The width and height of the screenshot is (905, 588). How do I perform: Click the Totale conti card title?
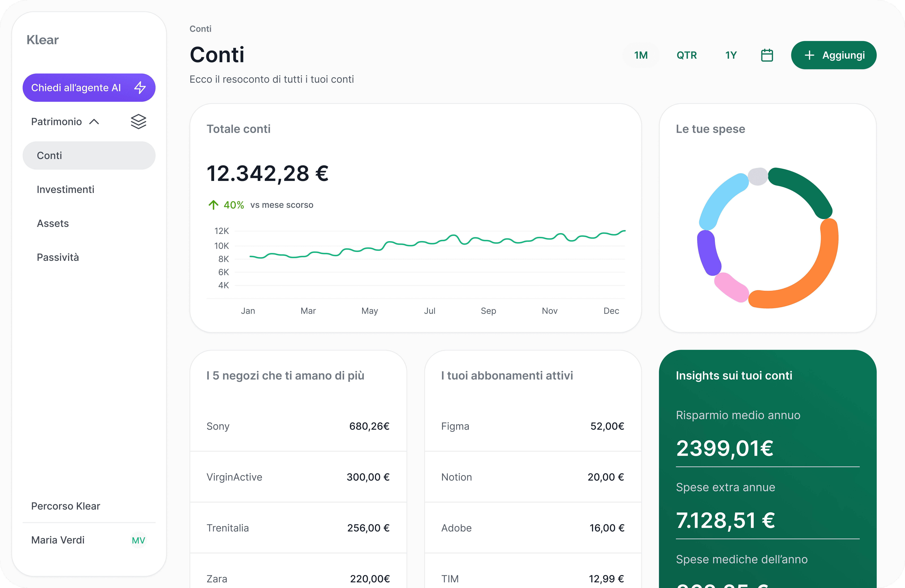(x=238, y=129)
